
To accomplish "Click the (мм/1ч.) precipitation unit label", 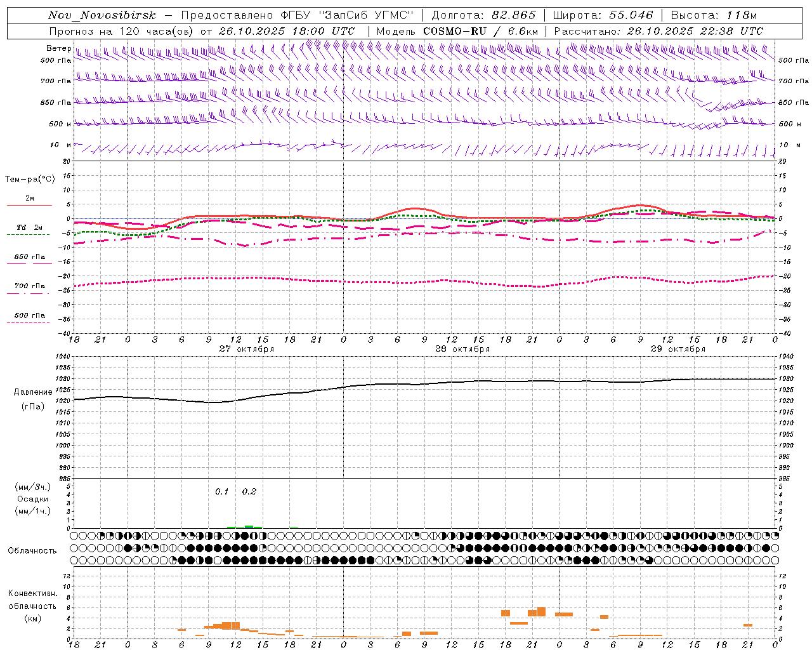I will pos(33,511).
